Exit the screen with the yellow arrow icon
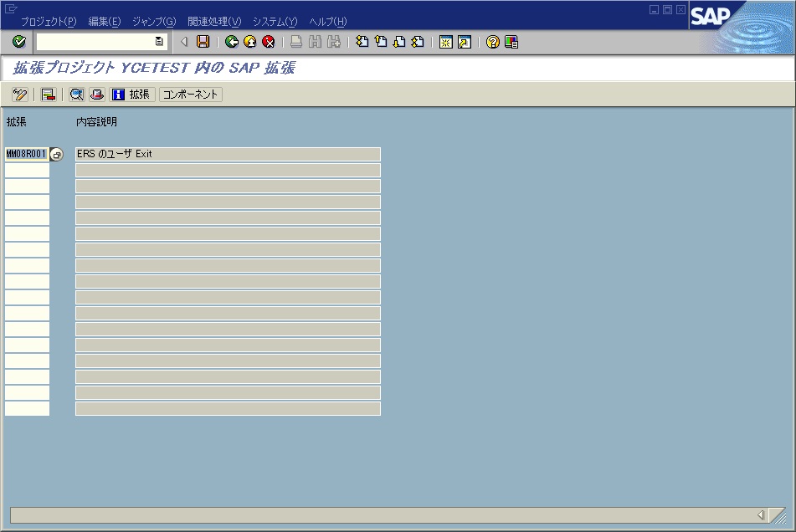The height and width of the screenshot is (532, 796). point(249,42)
